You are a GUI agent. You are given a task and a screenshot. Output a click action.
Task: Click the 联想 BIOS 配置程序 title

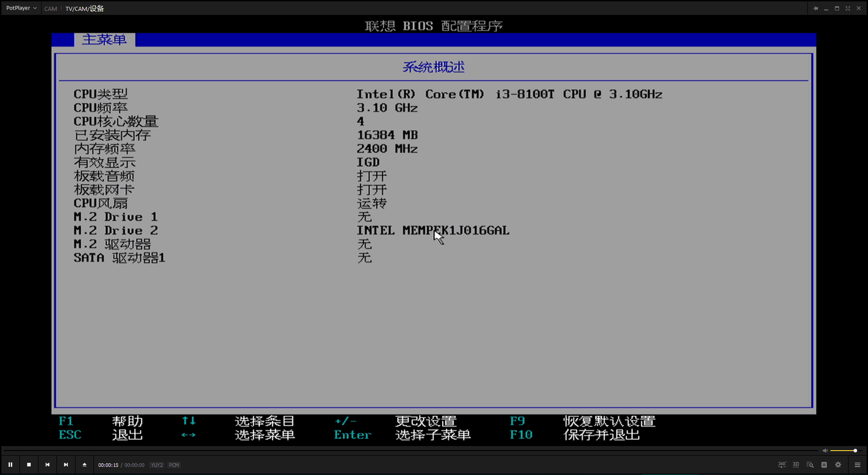(x=434, y=26)
